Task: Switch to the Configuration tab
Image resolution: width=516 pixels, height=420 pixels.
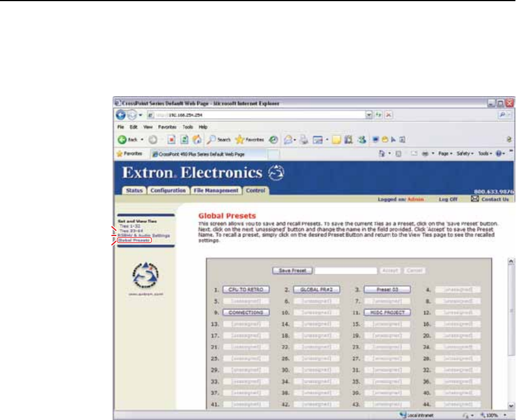Action: click(167, 190)
